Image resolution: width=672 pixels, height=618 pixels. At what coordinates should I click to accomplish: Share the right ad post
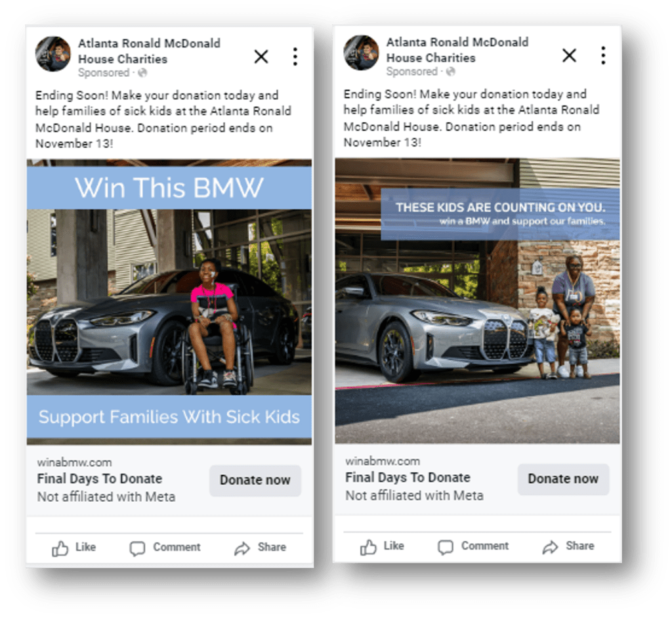point(568,546)
